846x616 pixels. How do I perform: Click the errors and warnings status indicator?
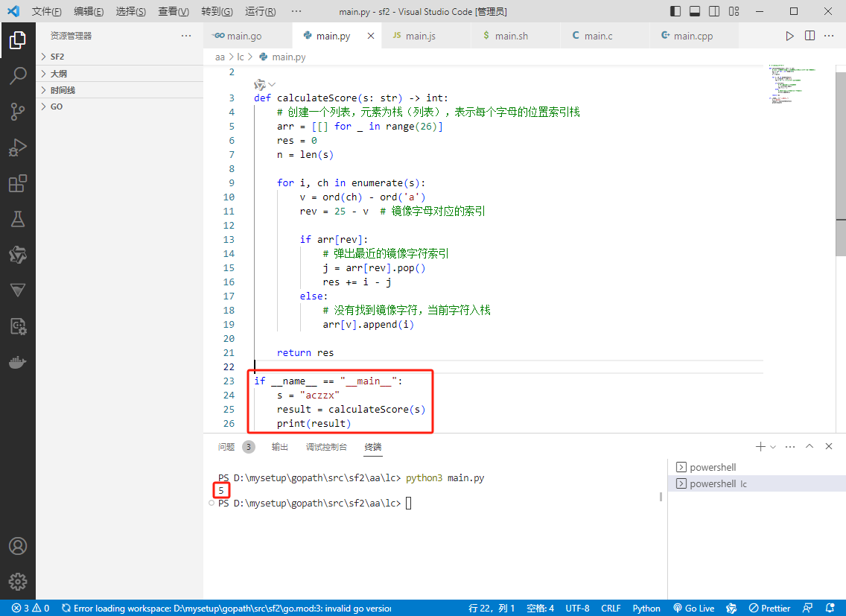[x=31, y=608]
